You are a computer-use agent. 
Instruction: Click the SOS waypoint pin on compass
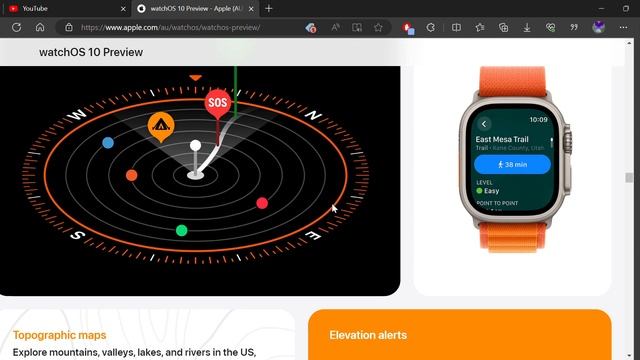click(x=218, y=104)
